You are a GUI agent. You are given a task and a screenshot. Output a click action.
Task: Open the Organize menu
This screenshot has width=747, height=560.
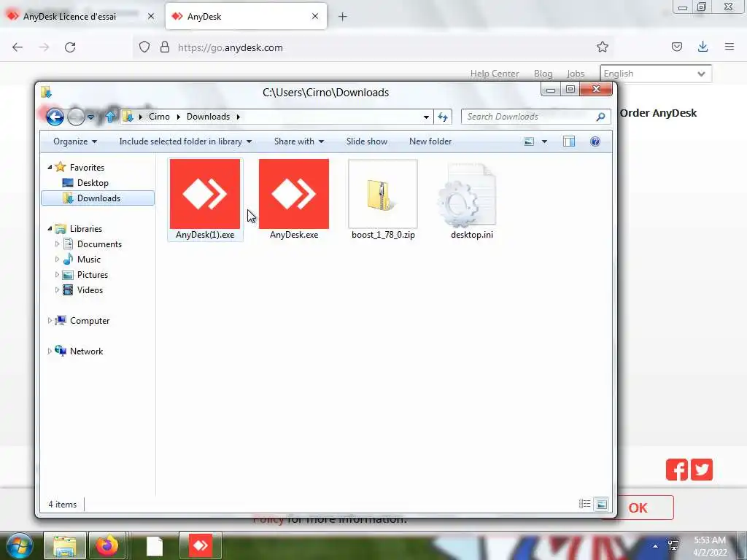[x=75, y=141]
